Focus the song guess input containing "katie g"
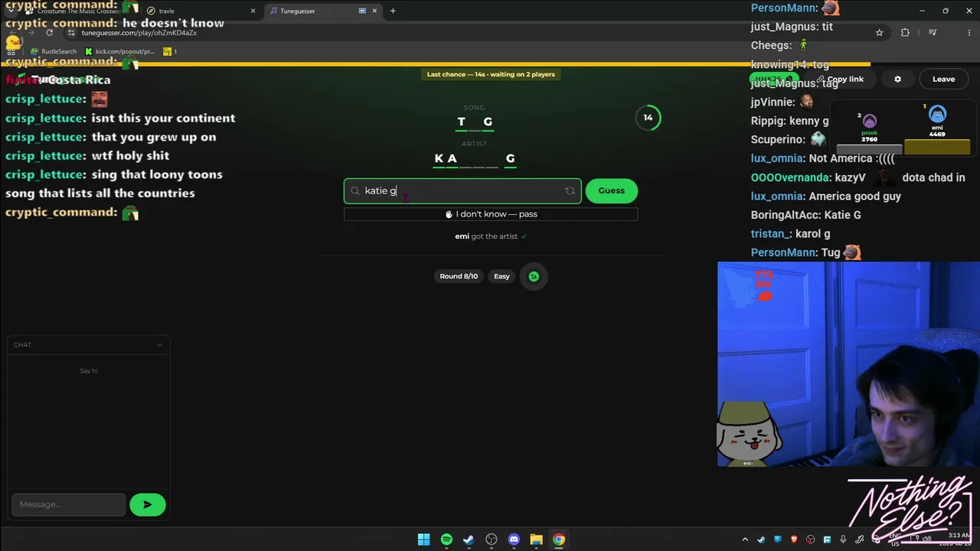 (x=462, y=191)
